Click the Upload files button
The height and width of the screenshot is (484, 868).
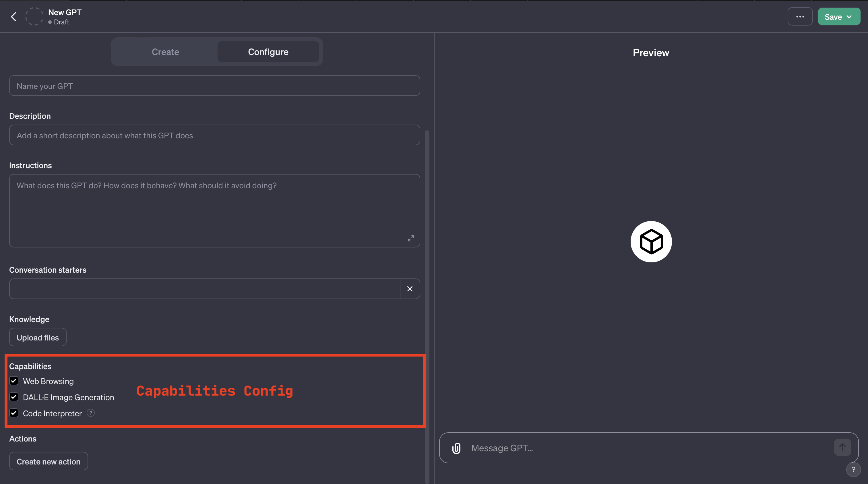38,337
